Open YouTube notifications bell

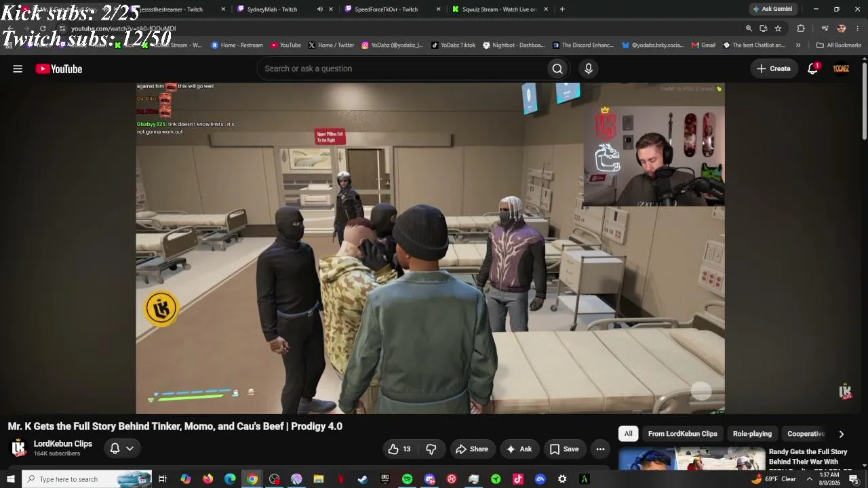coord(812,68)
